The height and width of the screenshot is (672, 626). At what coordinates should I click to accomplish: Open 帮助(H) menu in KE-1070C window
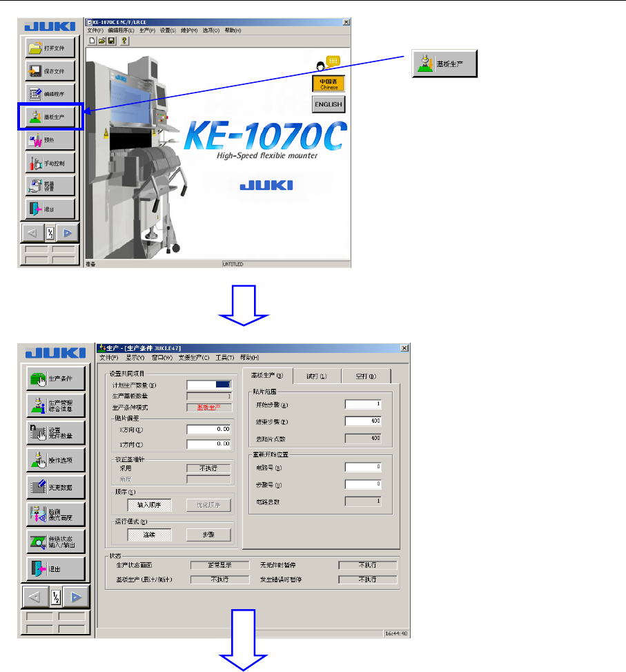233,30
